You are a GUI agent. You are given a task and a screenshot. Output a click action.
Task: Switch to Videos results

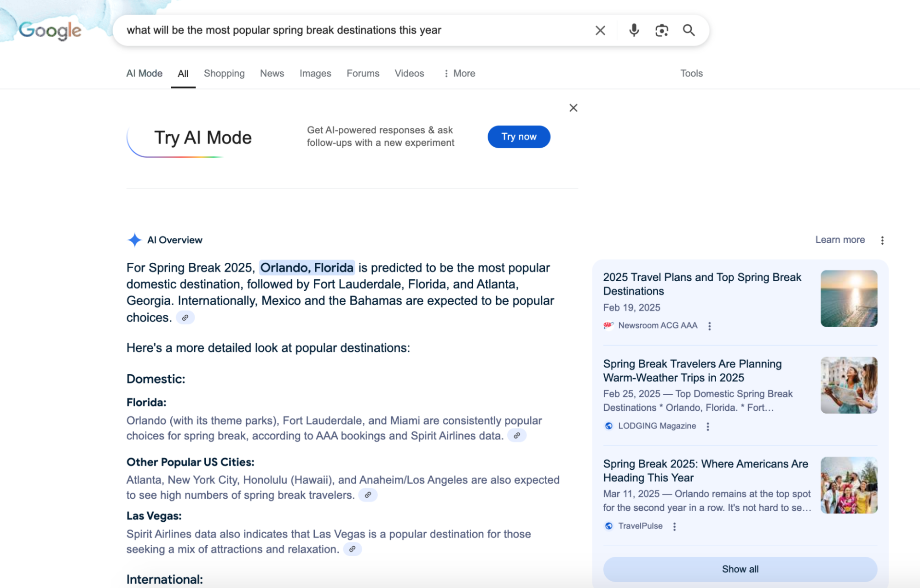[409, 73]
